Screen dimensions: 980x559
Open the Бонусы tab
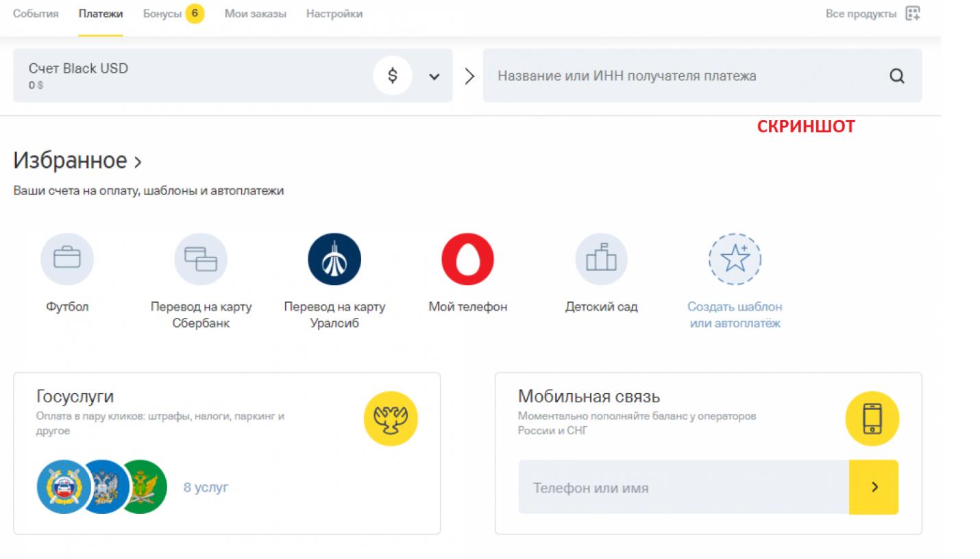162,14
